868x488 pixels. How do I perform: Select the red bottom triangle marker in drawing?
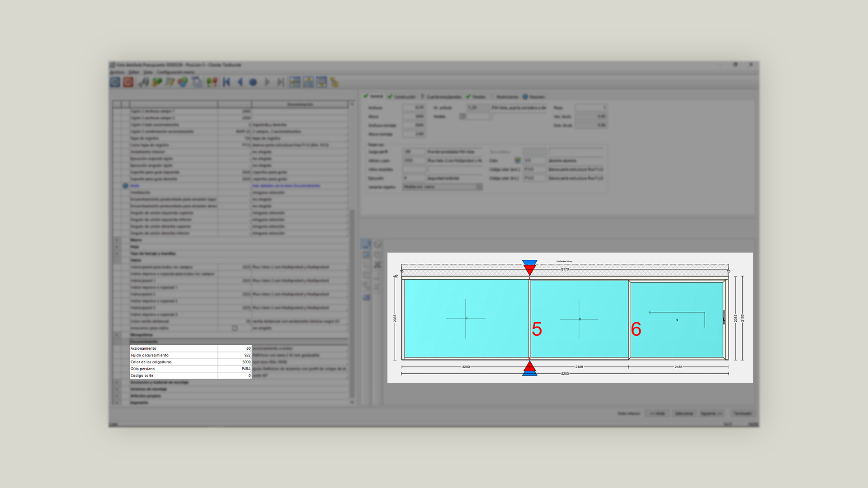pyautogui.click(x=529, y=366)
